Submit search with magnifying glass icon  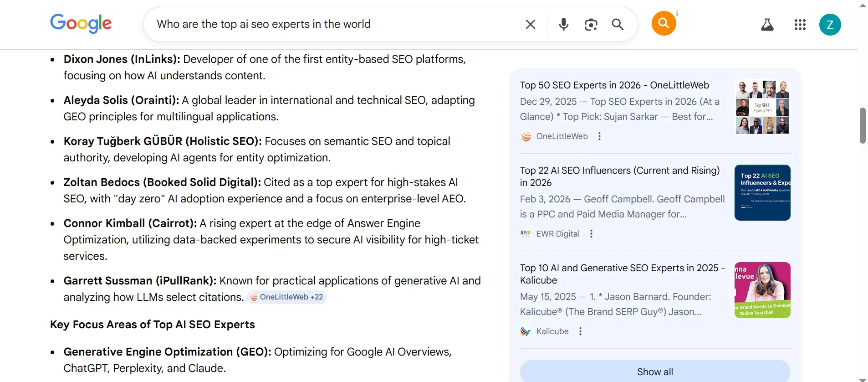pyautogui.click(x=618, y=24)
